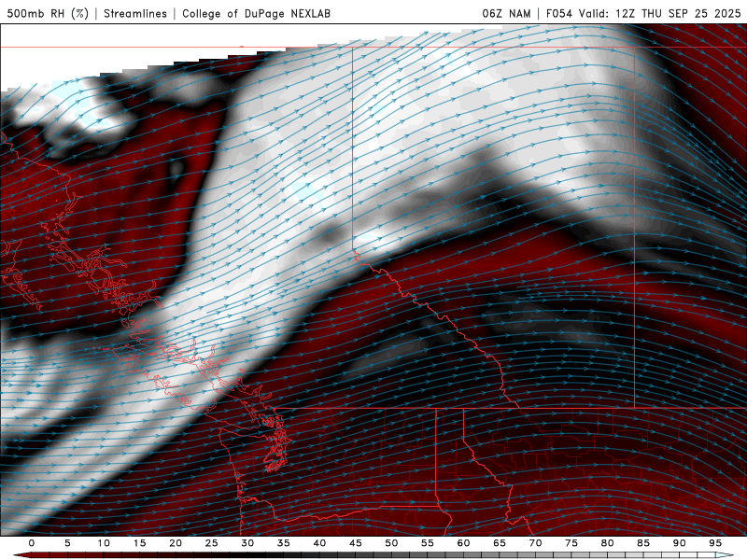Click the '0' value on the color scale
Viewport: 747px width, 560px height.
32,543
